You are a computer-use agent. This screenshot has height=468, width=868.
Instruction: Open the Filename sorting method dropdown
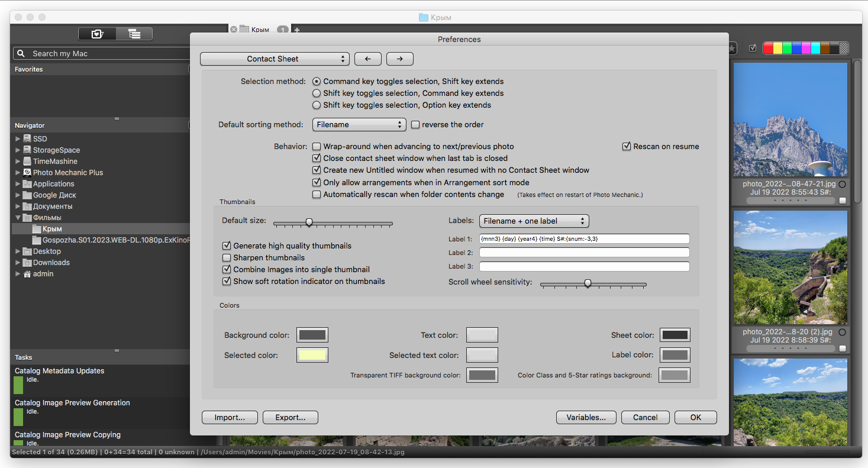359,125
